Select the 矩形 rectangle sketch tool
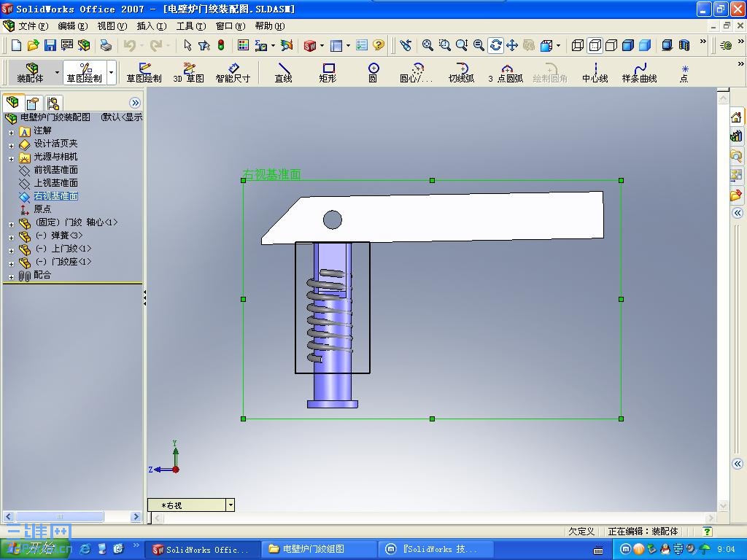747x560 pixels. coord(328,73)
